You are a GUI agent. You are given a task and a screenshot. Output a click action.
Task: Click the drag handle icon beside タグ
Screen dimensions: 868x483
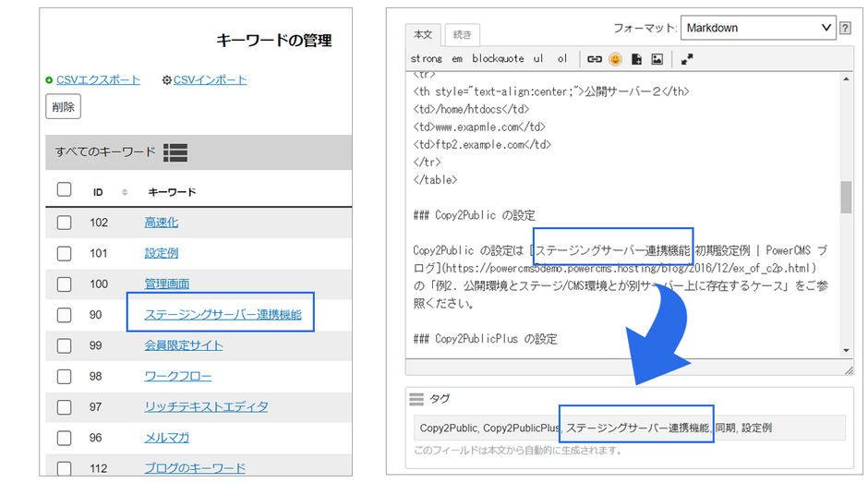click(416, 399)
